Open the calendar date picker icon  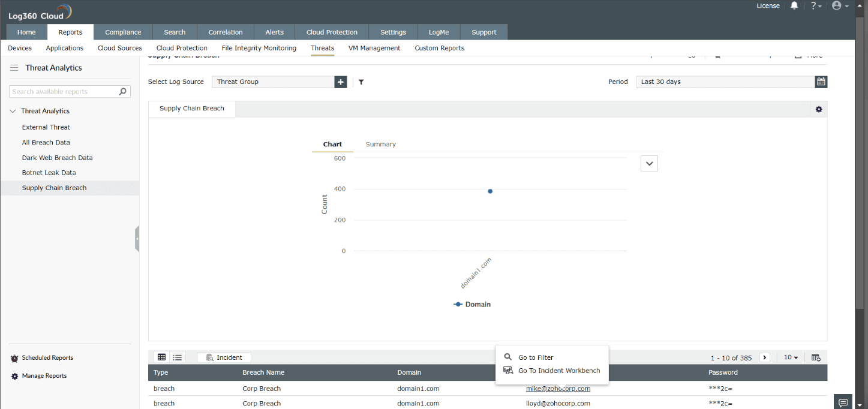point(821,82)
